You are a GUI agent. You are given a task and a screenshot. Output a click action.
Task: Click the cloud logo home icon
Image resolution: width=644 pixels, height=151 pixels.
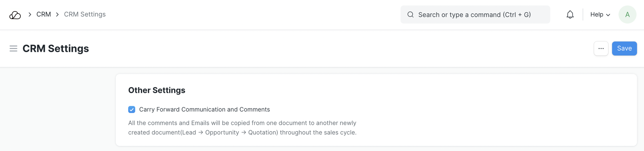tap(15, 15)
